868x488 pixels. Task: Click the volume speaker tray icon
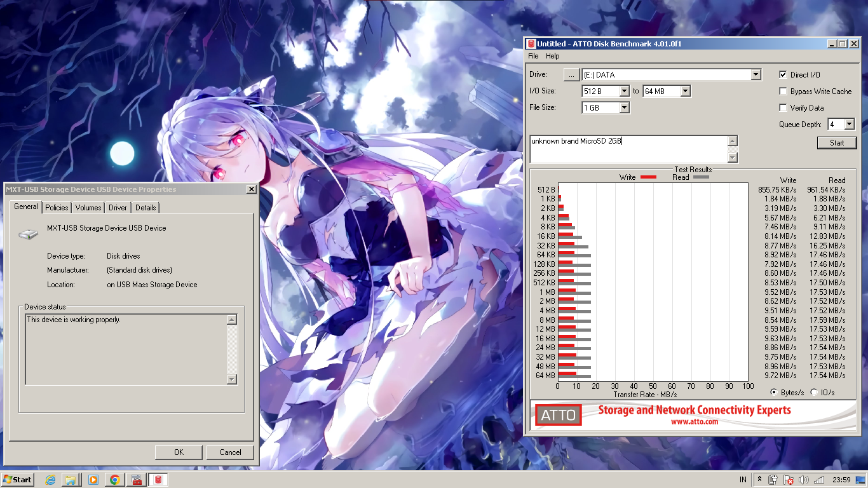tap(804, 480)
